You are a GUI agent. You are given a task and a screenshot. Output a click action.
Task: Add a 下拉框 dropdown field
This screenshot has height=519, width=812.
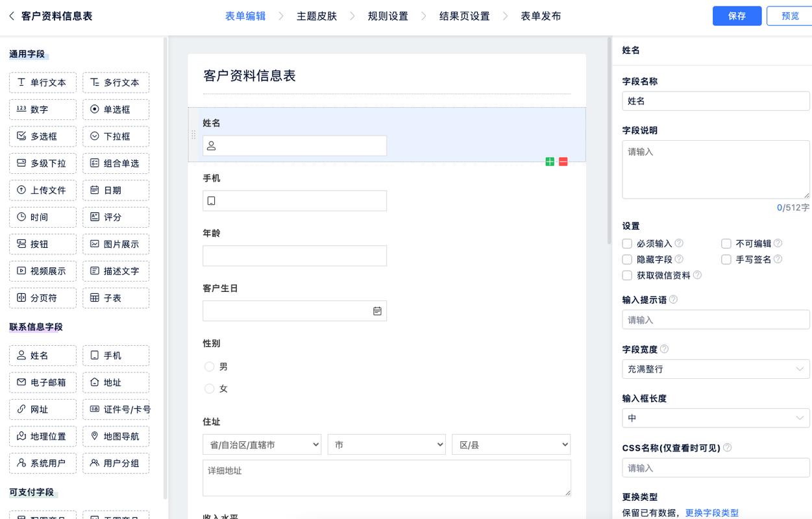point(116,136)
